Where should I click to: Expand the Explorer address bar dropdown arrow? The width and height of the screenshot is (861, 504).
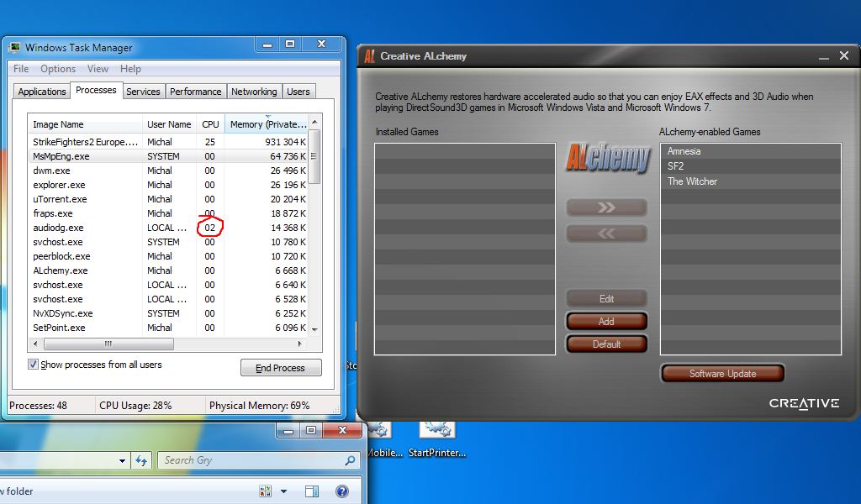coord(122,460)
